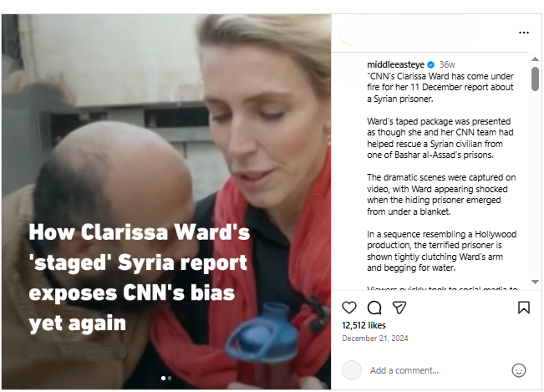Select the first carousel indicator dot

coord(164,378)
